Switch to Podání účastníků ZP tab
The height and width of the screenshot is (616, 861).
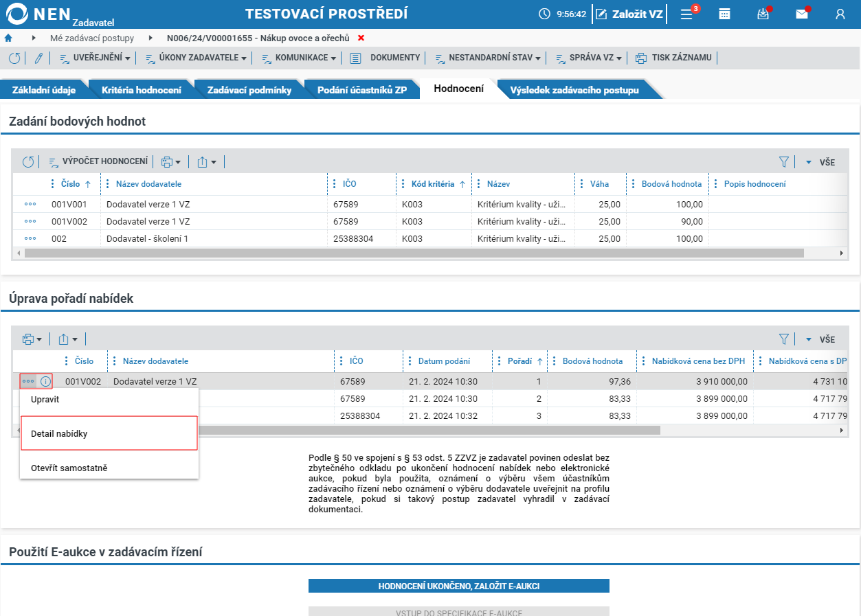click(362, 90)
